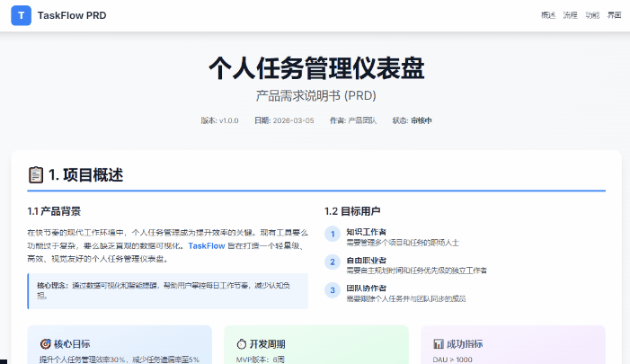630x364 pixels.
Task: Click the 团队协作者 user label
Action: tap(366, 289)
